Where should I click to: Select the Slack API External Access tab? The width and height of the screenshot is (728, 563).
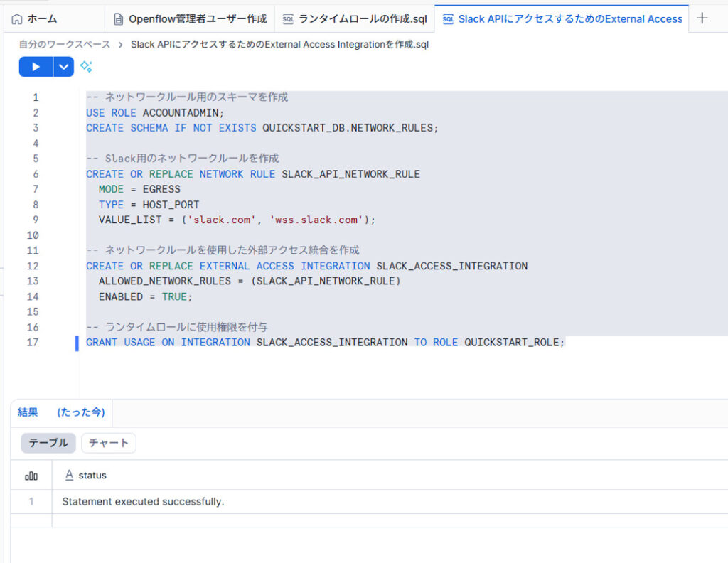tap(562, 19)
